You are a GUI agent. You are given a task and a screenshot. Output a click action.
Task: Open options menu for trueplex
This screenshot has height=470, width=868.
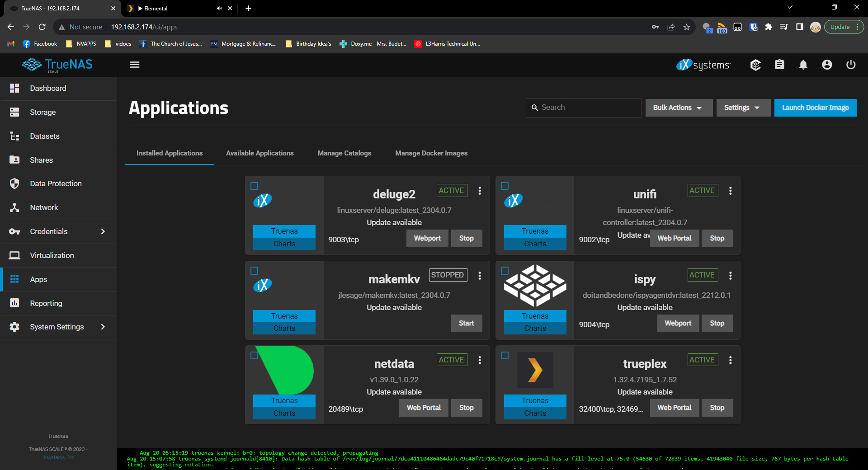(x=730, y=360)
